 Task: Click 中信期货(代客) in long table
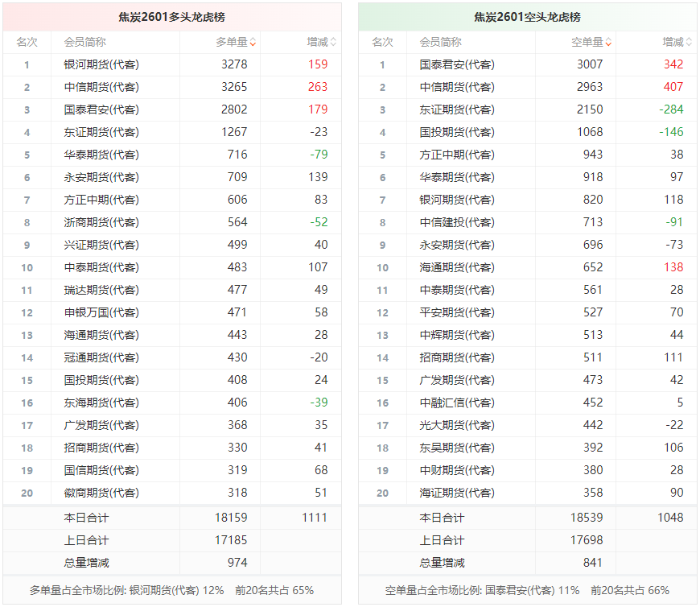[x=101, y=87]
